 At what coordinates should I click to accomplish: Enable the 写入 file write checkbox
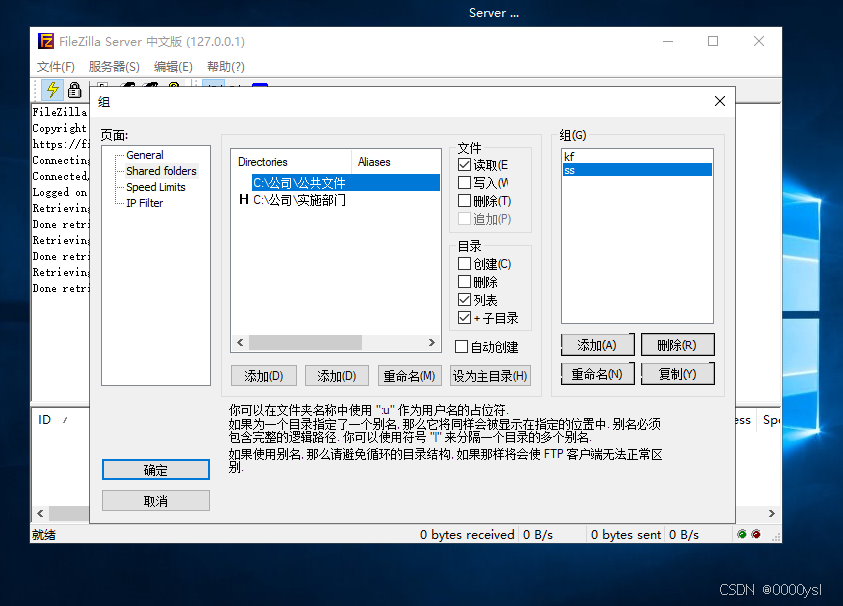465,183
